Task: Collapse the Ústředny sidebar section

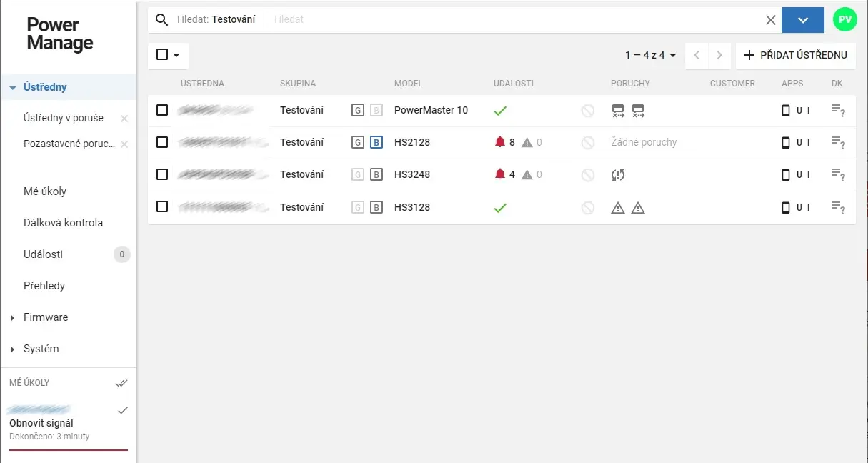Action: 13,88
